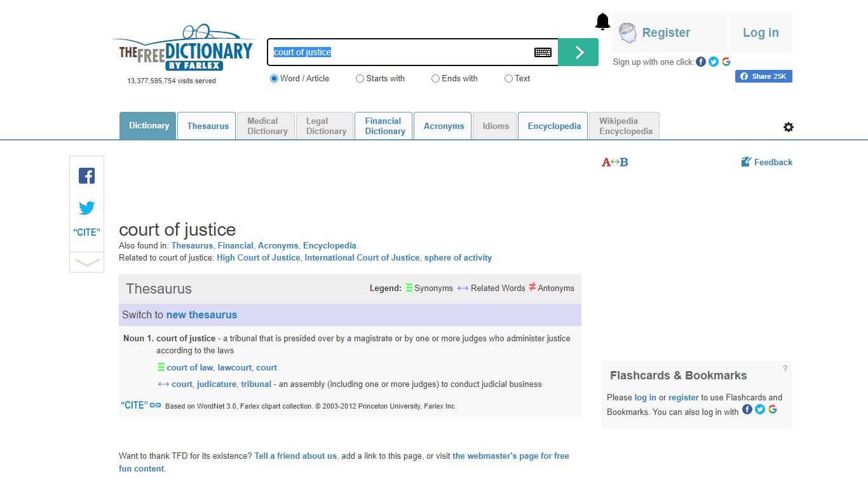The width and height of the screenshot is (868, 488).
Task: Log in with Facebook icon in Flashcards panel
Action: 747,409
